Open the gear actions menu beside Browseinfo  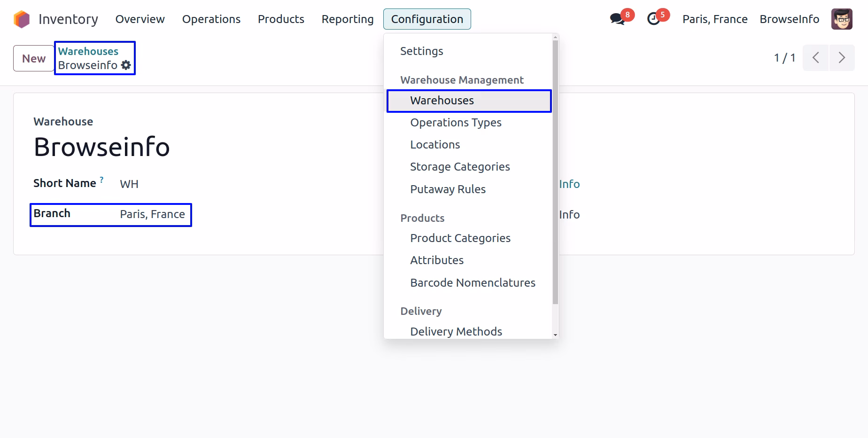[x=126, y=65]
